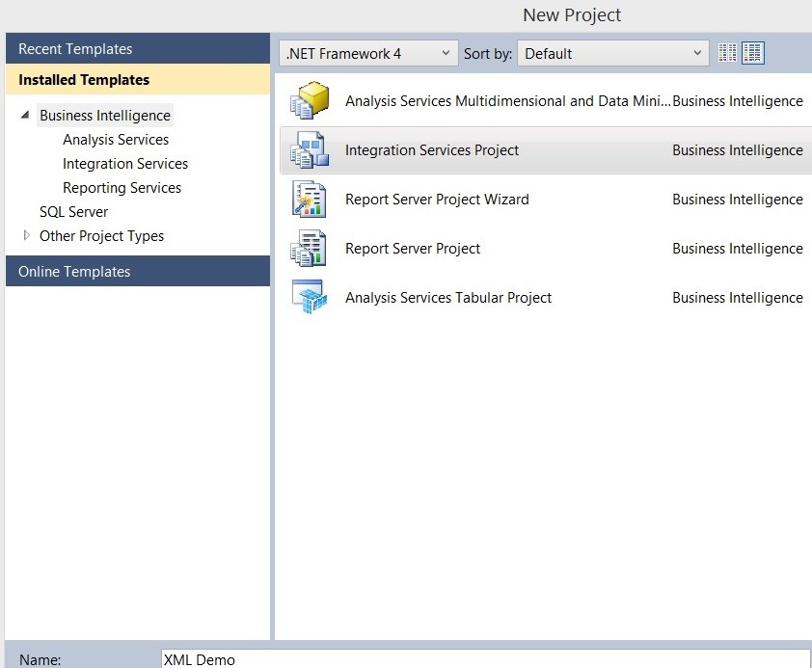Select Integration Services Project template name
The width and height of the screenshot is (812, 668).
click(432, 150)
